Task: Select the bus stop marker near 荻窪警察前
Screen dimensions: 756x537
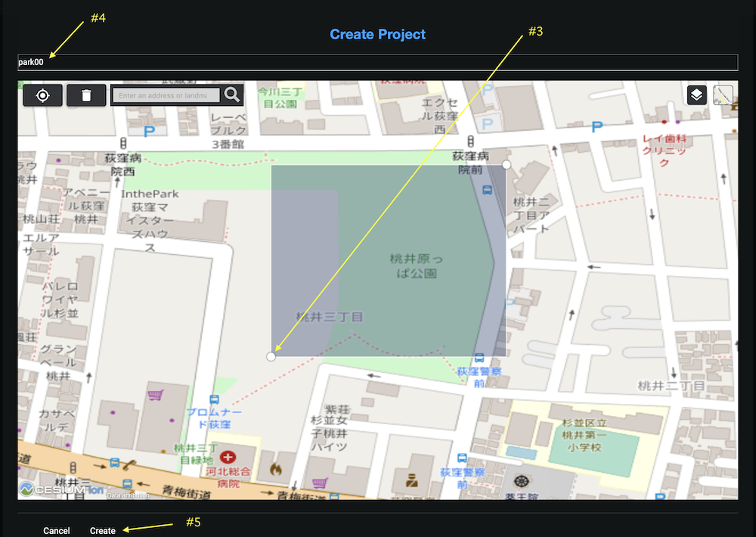Action: (x=479, y=358)
